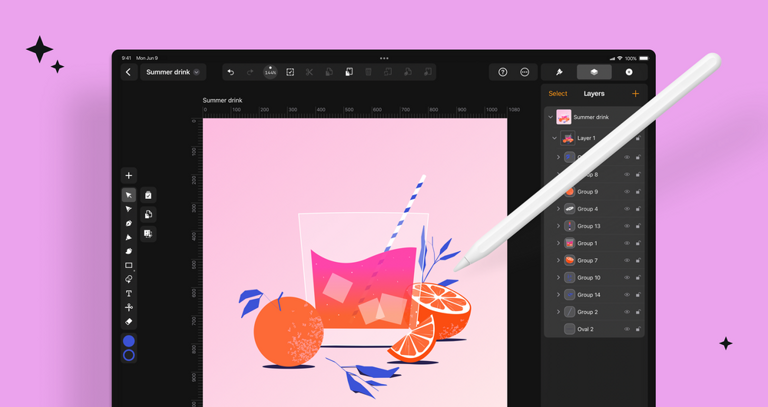Screen dimensions: 768x407
Task: Toggle visibility of Group 1
Action: pos(627,243)
